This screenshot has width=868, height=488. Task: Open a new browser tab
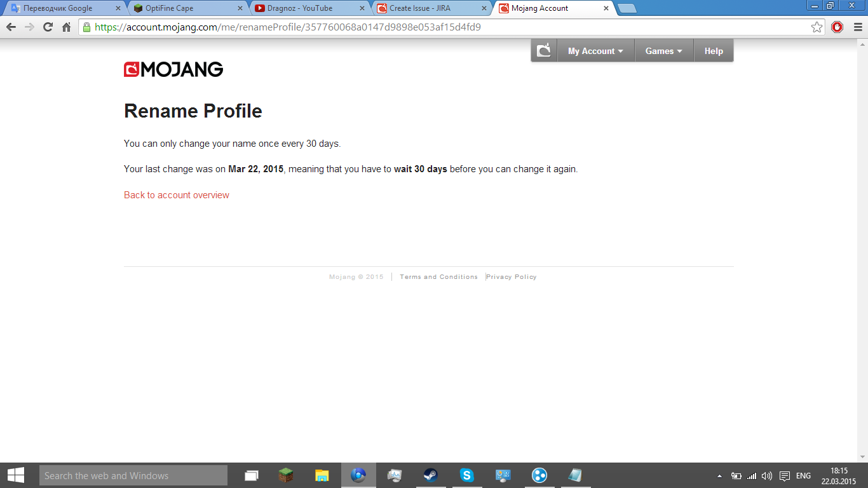point(627,8)
